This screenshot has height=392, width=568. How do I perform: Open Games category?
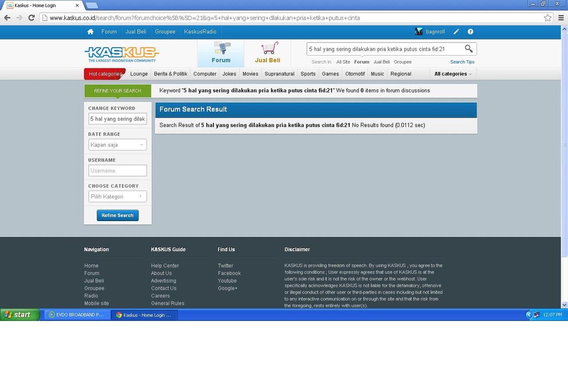point(331,74)
